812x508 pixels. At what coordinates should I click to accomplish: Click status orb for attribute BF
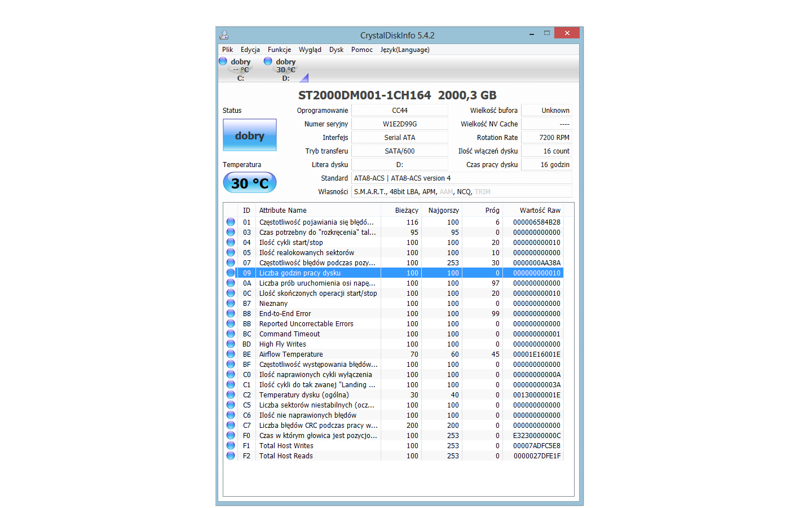pos(231,364)
